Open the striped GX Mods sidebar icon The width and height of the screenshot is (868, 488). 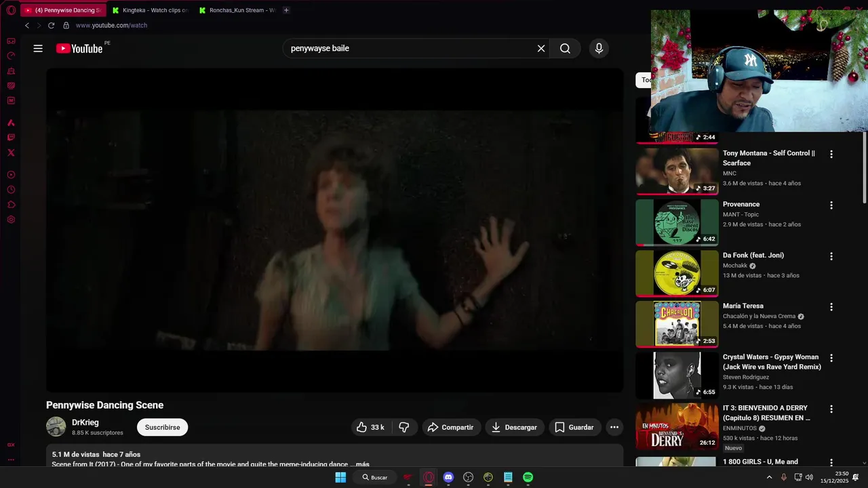[x=11, y=85]
